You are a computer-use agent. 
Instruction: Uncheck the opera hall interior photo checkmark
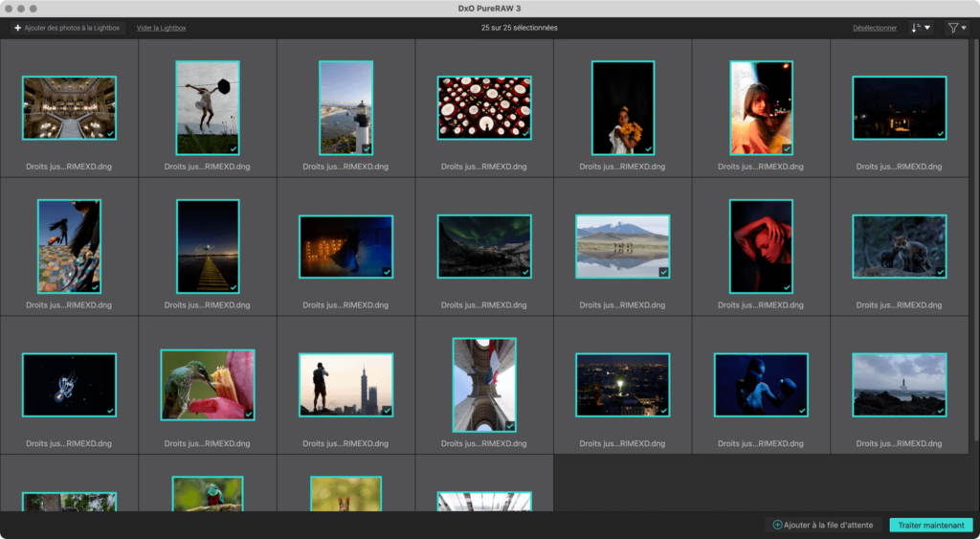tap(110, 134)
